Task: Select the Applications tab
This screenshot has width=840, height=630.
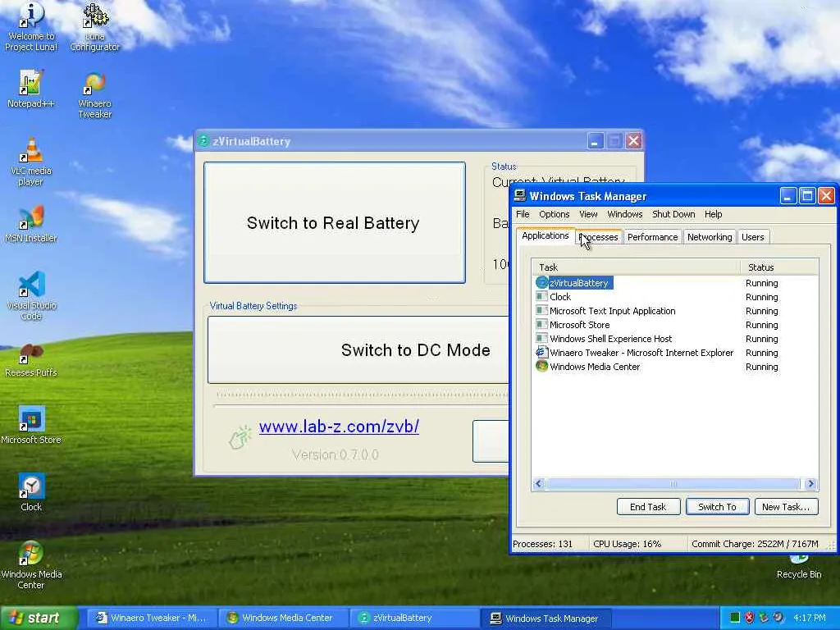Action: (545, 235)
